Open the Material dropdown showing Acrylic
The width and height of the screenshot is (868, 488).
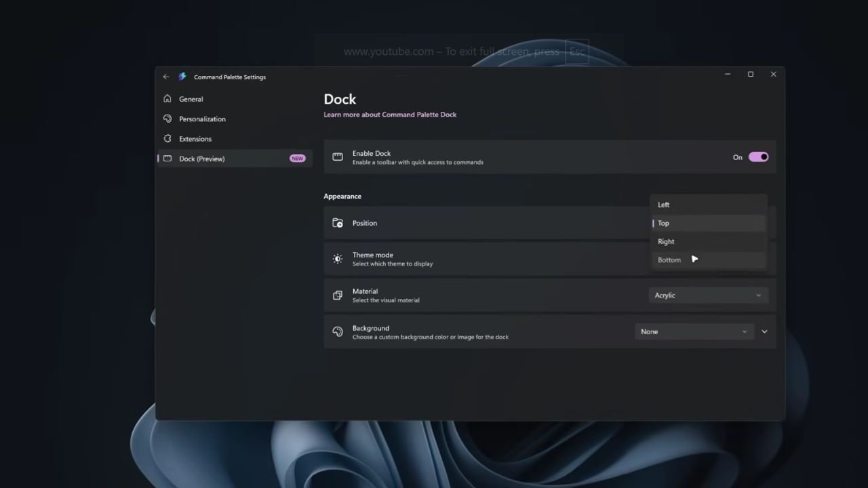[707, 295]
